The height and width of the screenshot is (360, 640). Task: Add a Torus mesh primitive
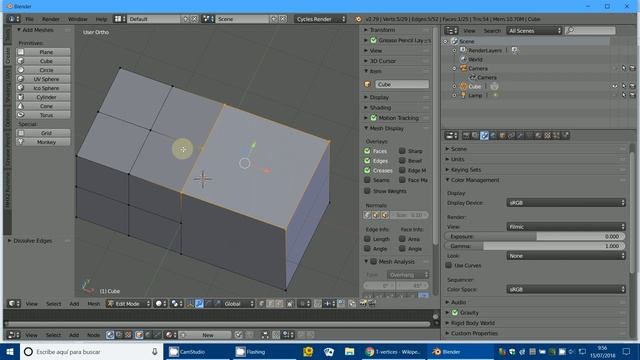point(43,115)
